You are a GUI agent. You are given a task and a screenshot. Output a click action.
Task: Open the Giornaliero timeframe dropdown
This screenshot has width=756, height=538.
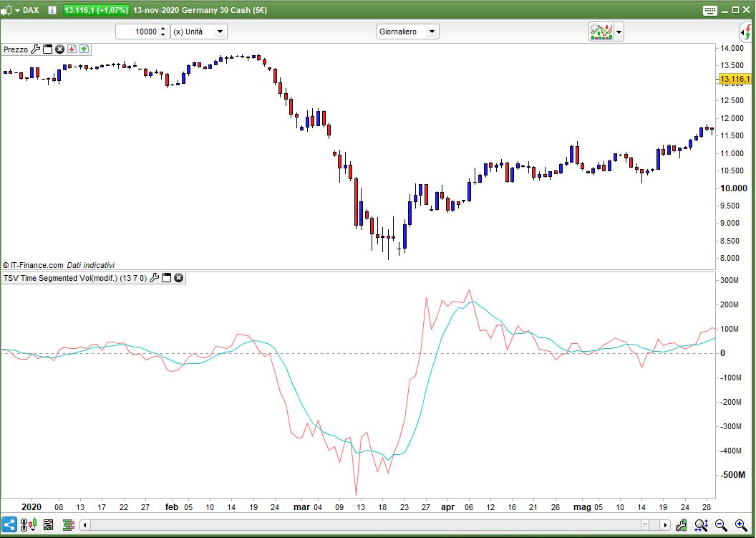pos(432,32)
